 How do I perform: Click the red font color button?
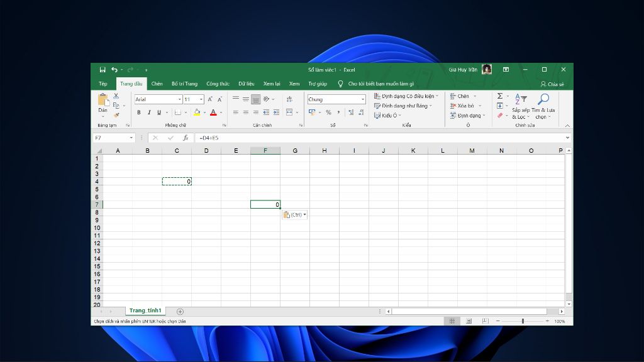(213, 112)
